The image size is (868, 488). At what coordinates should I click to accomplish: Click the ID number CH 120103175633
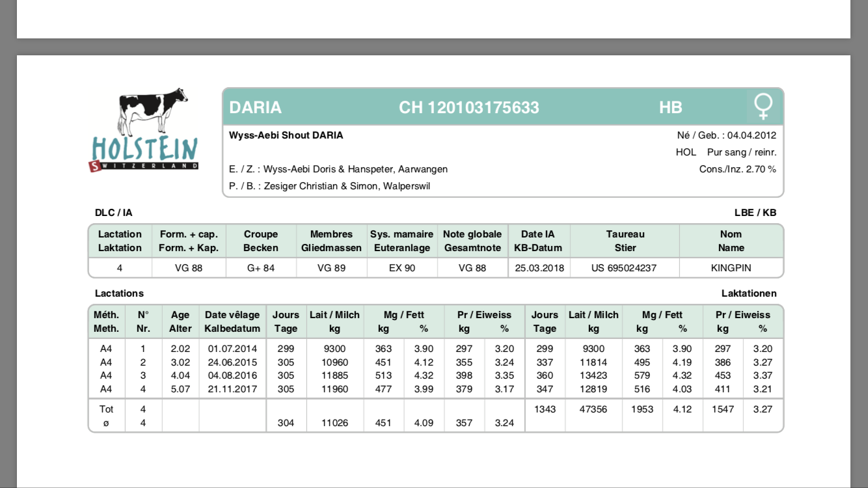click(468, 107)
